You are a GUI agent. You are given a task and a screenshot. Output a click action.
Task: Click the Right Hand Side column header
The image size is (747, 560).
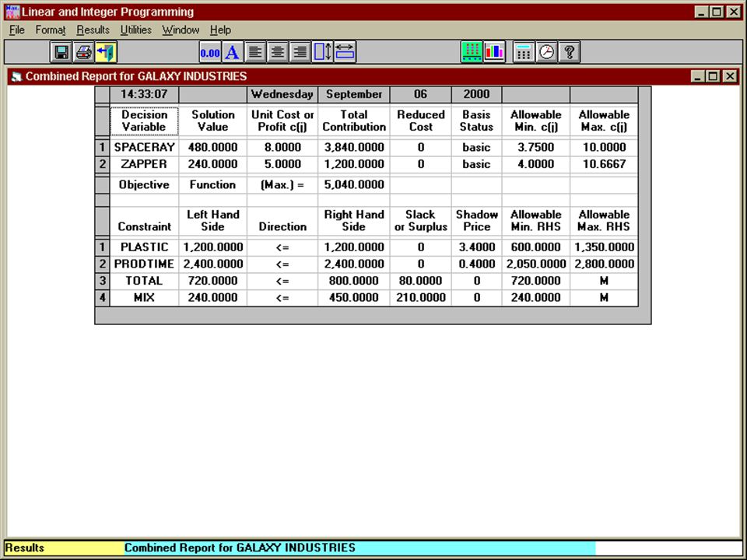click(354, 221)
